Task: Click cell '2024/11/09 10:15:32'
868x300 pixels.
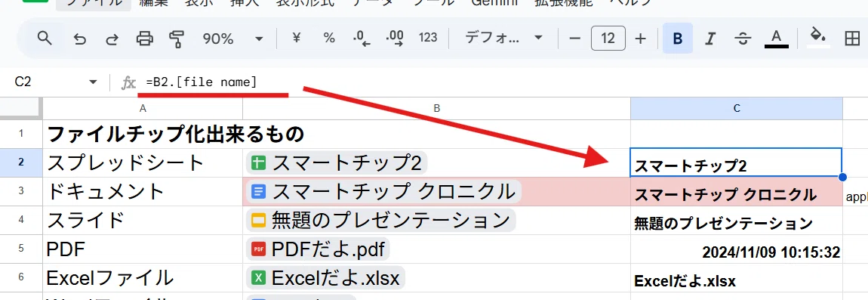Action: click(737, 249)
